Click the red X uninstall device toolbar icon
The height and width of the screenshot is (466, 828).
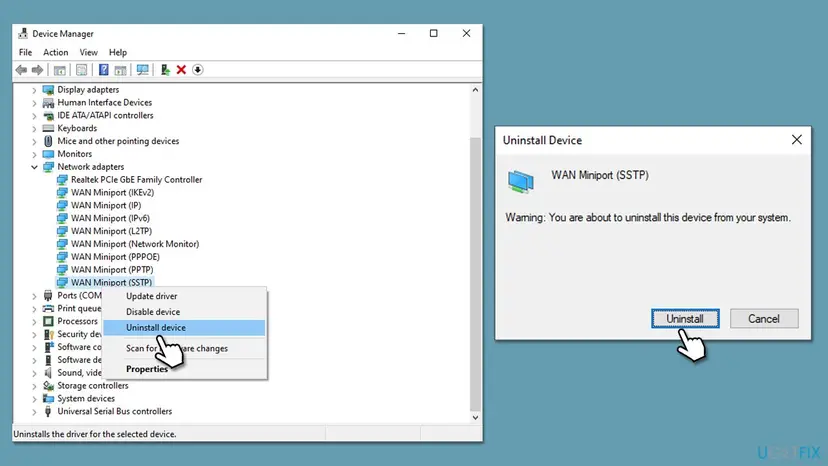181,70
